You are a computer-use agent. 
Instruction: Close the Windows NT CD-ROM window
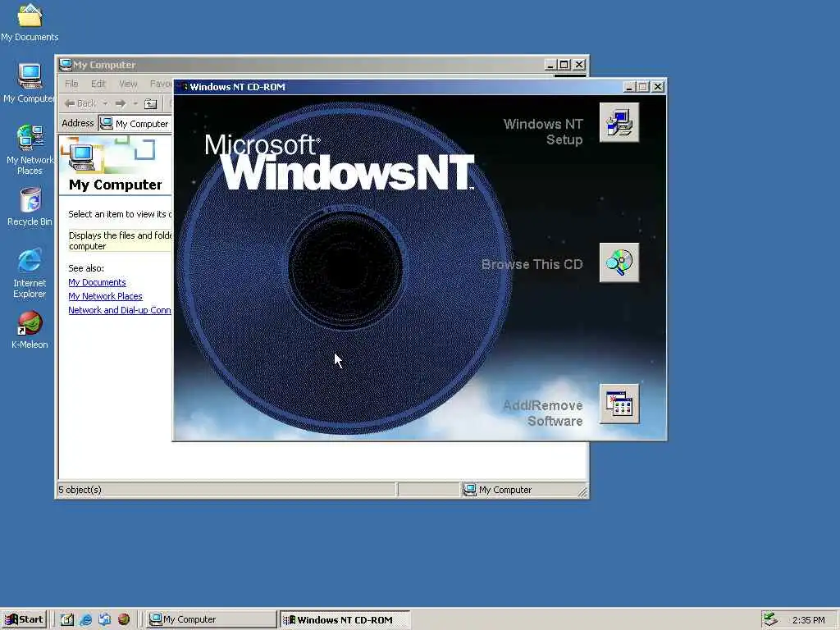658,87
